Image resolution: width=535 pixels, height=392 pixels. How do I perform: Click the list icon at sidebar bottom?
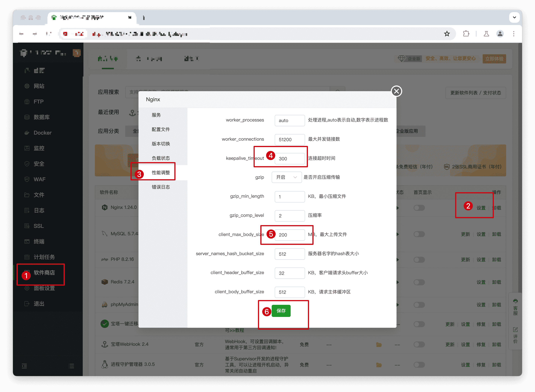pyautogui.click(x=71, y=366)
